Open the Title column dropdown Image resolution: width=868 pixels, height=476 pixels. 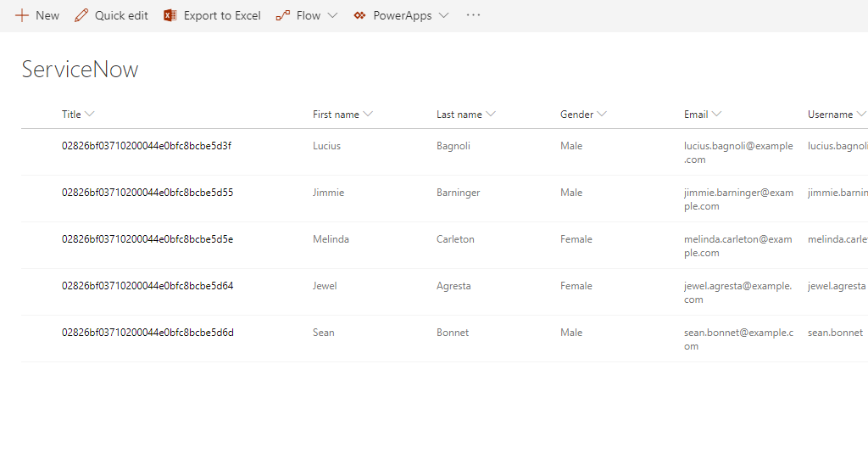coord(90,115)
